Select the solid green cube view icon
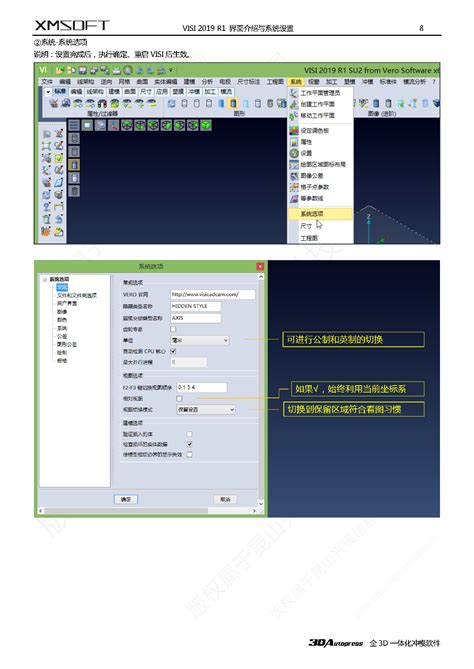 pyautogui.click(x=206, y=125)
